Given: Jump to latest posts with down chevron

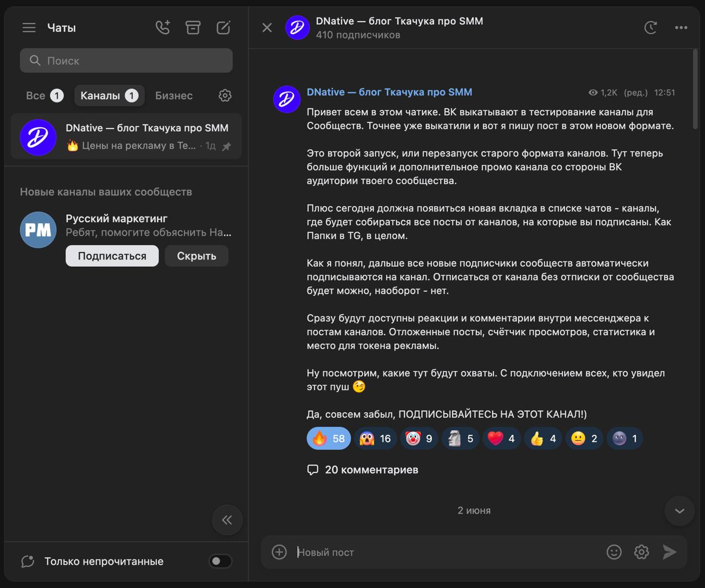Looking at the screenshot, I should coord(680,511).
